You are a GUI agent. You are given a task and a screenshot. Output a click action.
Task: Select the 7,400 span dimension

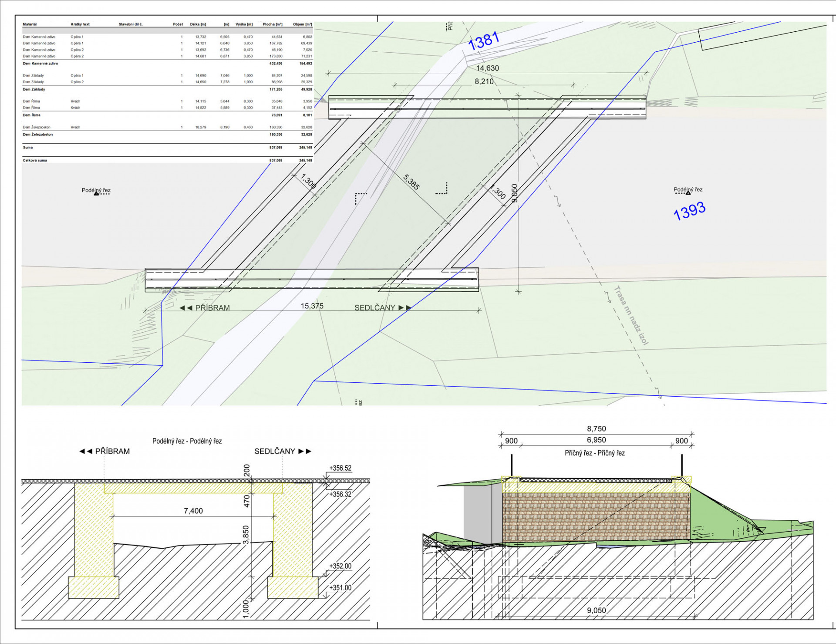[193, 511]
